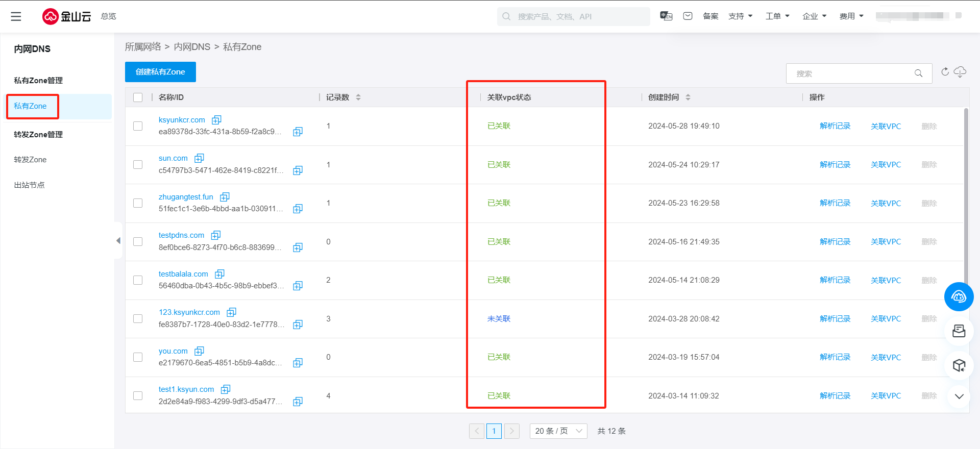Open 解析记录 for zhugangtest.fun
Screen dimensions: 980x449
[x=835, y=203]
